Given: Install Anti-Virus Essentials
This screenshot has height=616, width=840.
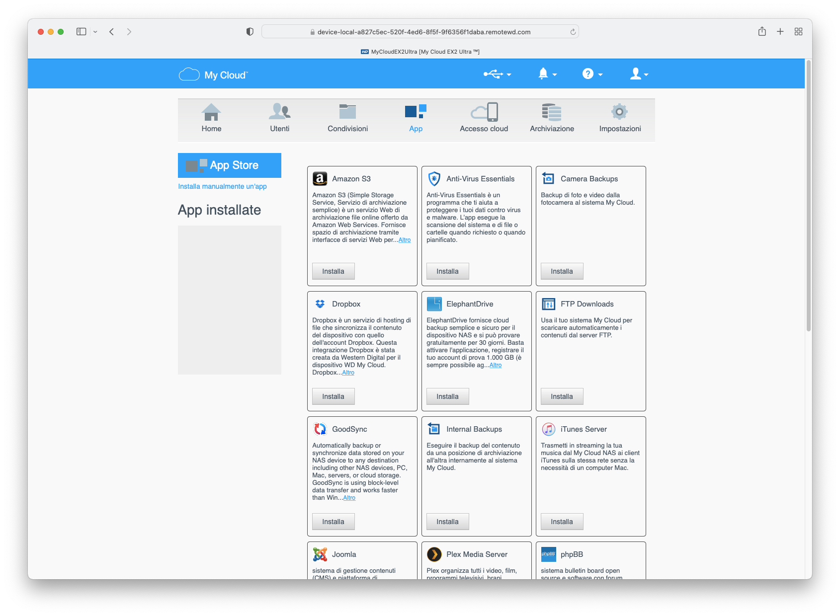Looking at the screenshot, I should [447, 271].
